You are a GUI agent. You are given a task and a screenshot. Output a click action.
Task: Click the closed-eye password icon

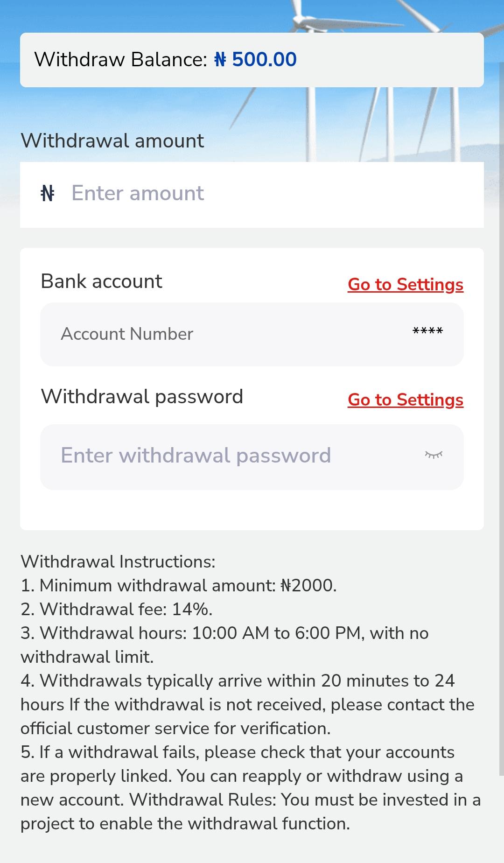(434, 455)
